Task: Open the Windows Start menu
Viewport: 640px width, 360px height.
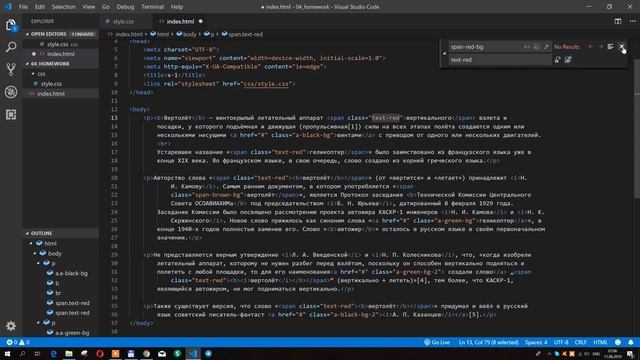Action: pos(7,354)
